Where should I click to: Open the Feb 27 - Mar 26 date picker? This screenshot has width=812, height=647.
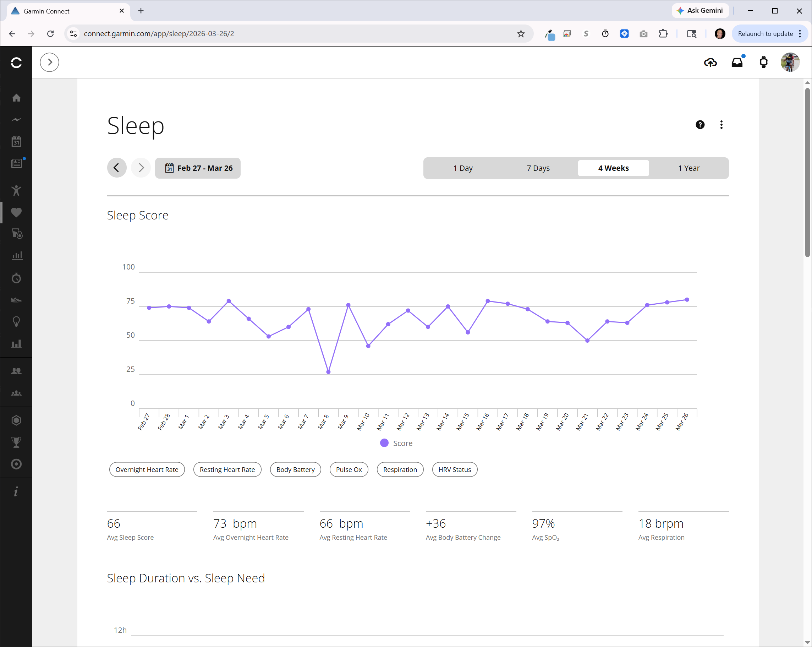198,168
